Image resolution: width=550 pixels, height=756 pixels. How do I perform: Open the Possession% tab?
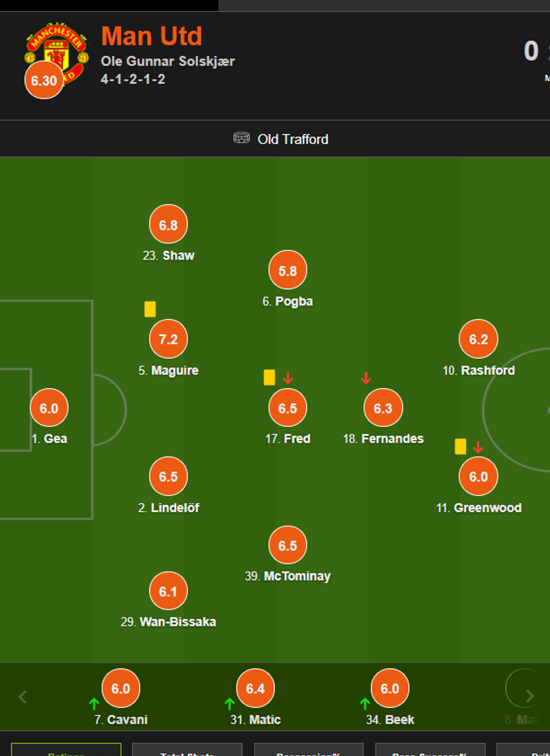point(308,751)
